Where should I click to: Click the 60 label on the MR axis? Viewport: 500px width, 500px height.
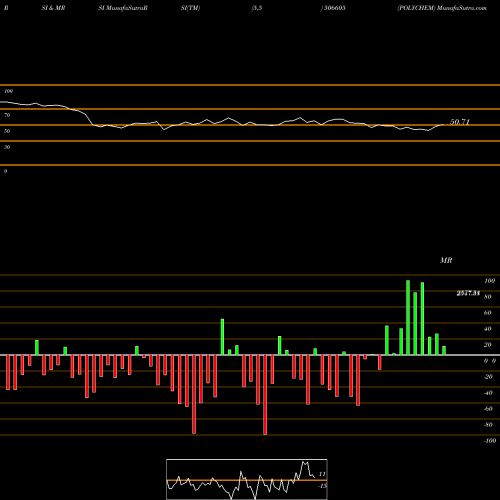coord(487,313)
